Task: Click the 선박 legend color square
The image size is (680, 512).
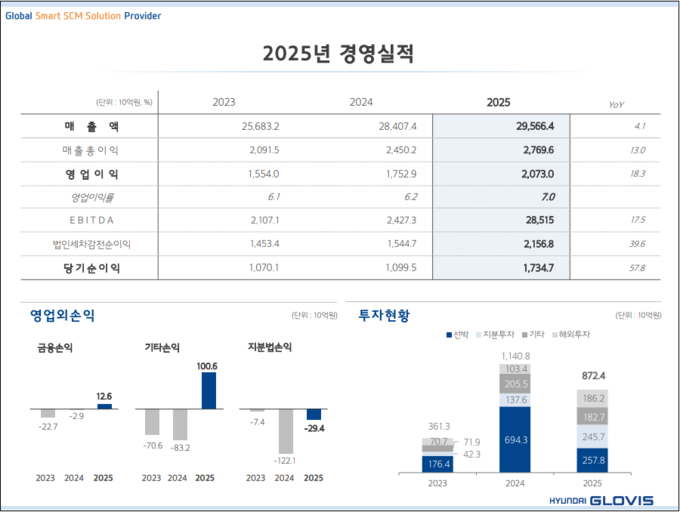Action: point(446,334)
